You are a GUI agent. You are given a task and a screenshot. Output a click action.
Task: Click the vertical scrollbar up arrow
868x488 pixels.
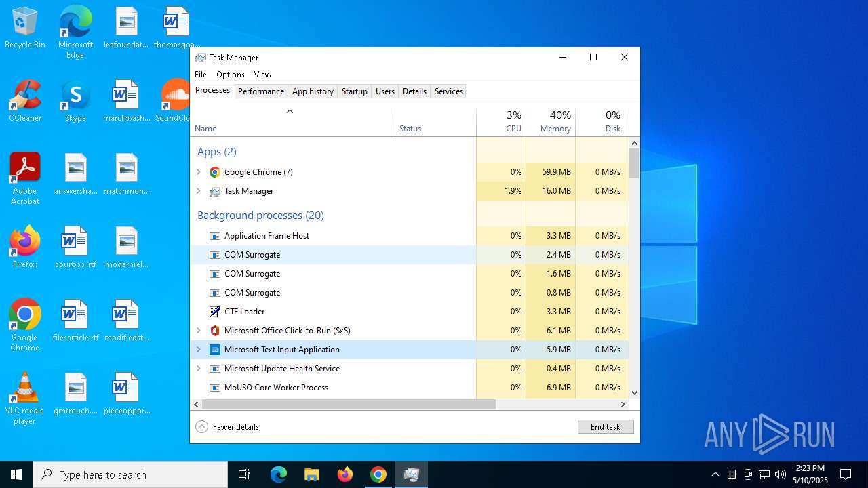pyautogui.click(x=634, y=143)
